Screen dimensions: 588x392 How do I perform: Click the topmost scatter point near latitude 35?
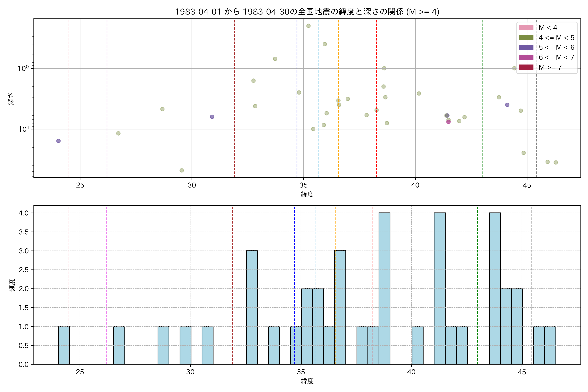(x=309, y=26)
